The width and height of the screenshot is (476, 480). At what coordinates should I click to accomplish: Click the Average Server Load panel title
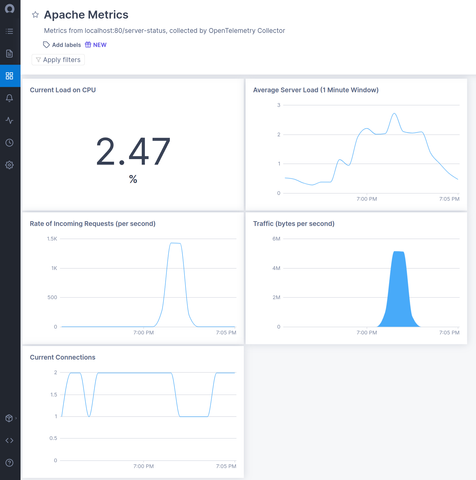pos(316,90)
